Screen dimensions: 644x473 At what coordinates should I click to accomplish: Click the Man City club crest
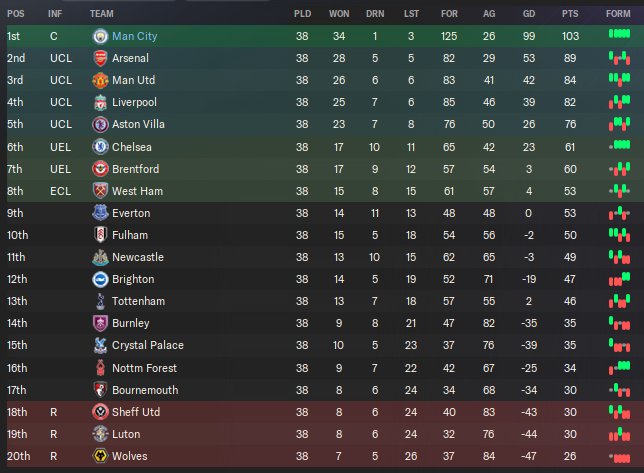point(100,36)
